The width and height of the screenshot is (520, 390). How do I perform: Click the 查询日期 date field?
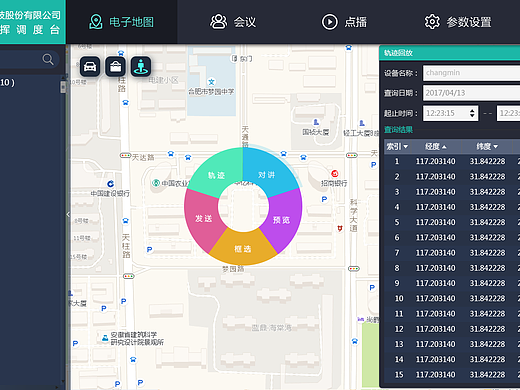pyautogui.click(x=471, y=93)
